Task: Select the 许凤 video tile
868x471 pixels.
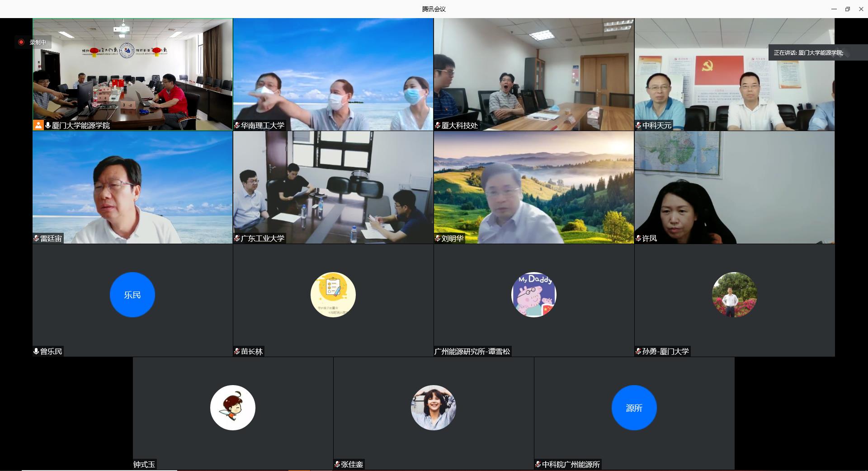Action: (x=735, y=188)
